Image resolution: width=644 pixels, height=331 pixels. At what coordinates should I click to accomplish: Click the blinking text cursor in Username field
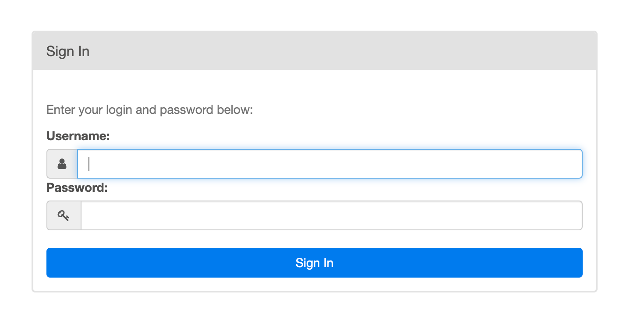click(x=89, y=164)
